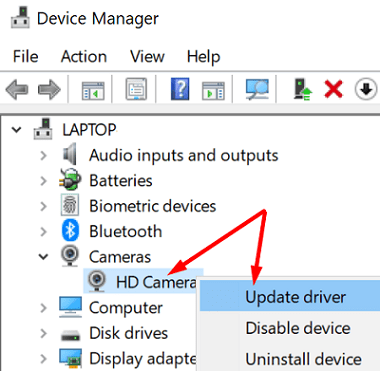This screenshot has height=371, width=380.
Task: Click the Batteries category icon
Action: 70,179
